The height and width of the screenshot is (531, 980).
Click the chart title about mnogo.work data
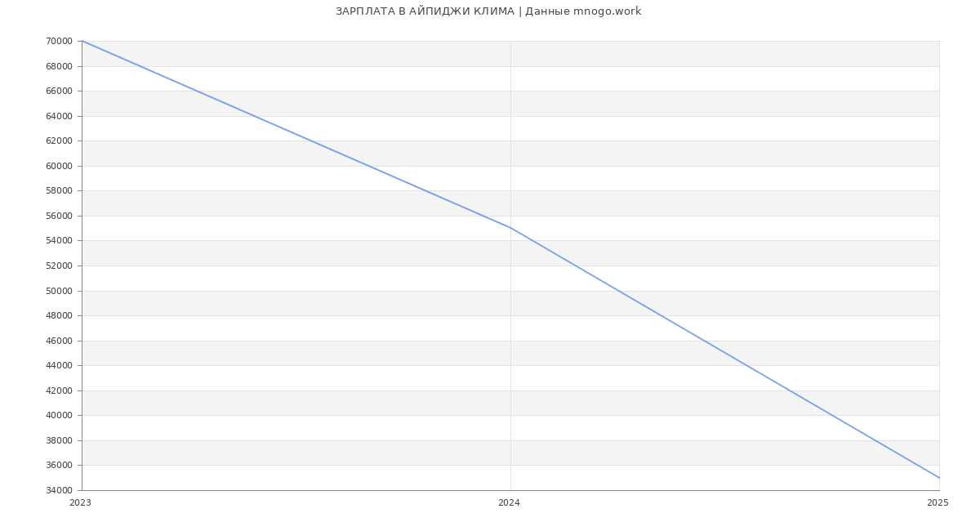tap(488, 11)
